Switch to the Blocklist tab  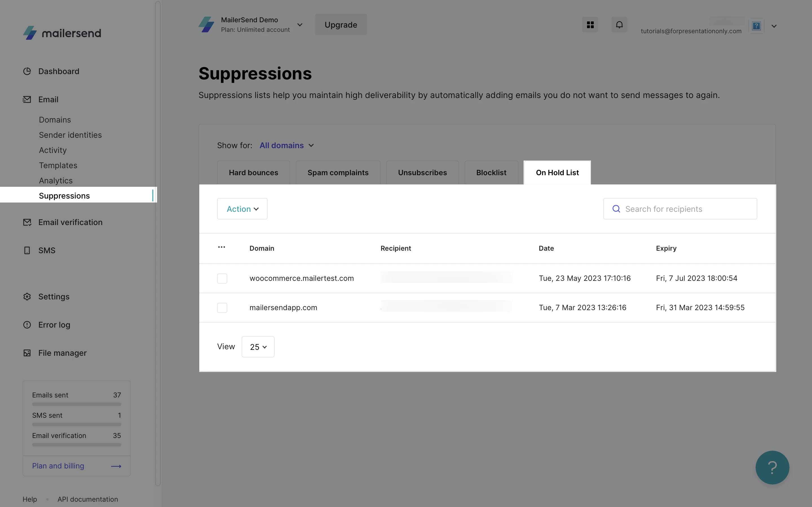(491, 173)
